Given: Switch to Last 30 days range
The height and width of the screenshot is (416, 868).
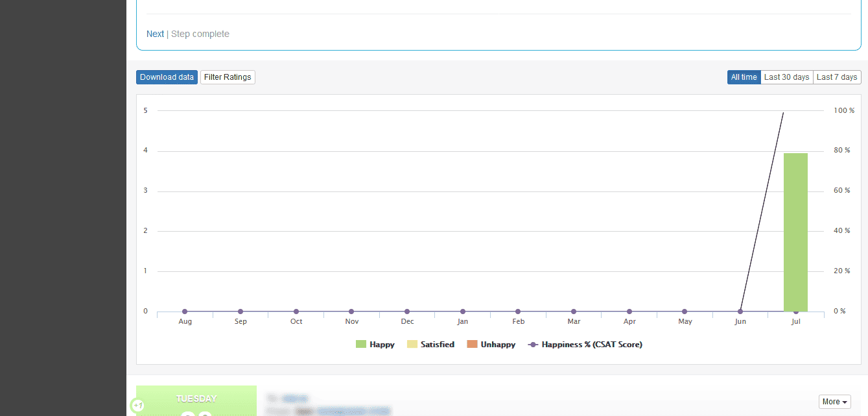Looking at the screenshot, I should coord(786,77).
